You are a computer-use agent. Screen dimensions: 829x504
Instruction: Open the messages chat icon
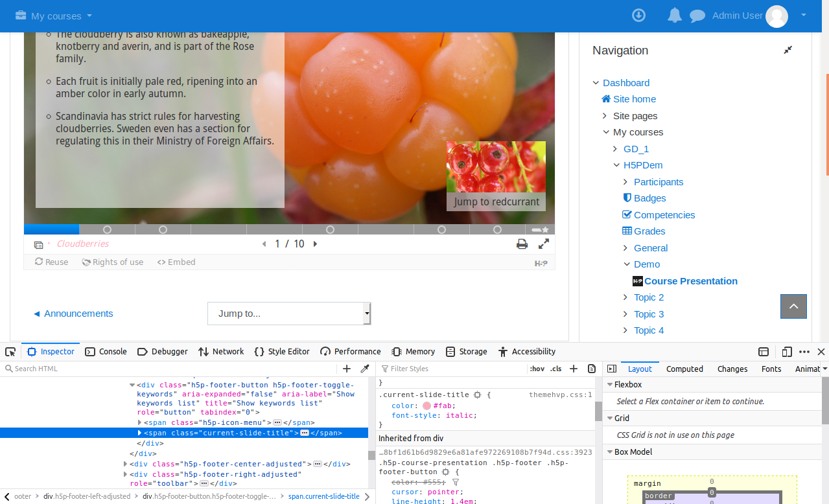click(696, 15)
